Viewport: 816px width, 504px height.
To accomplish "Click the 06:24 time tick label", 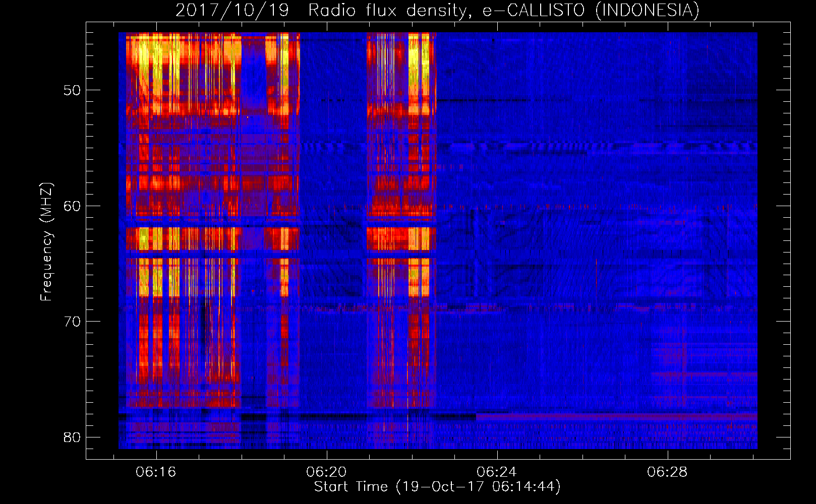I will pos(497,472).
